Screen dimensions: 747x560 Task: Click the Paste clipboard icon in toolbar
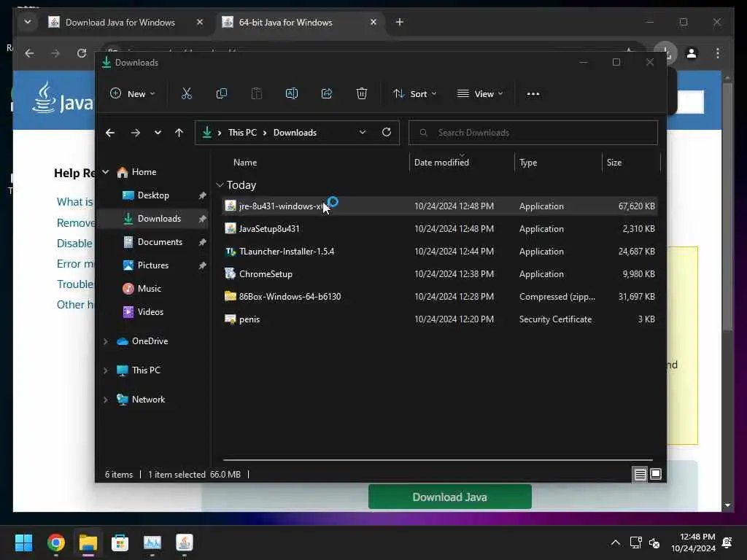(x=257, y=94)
